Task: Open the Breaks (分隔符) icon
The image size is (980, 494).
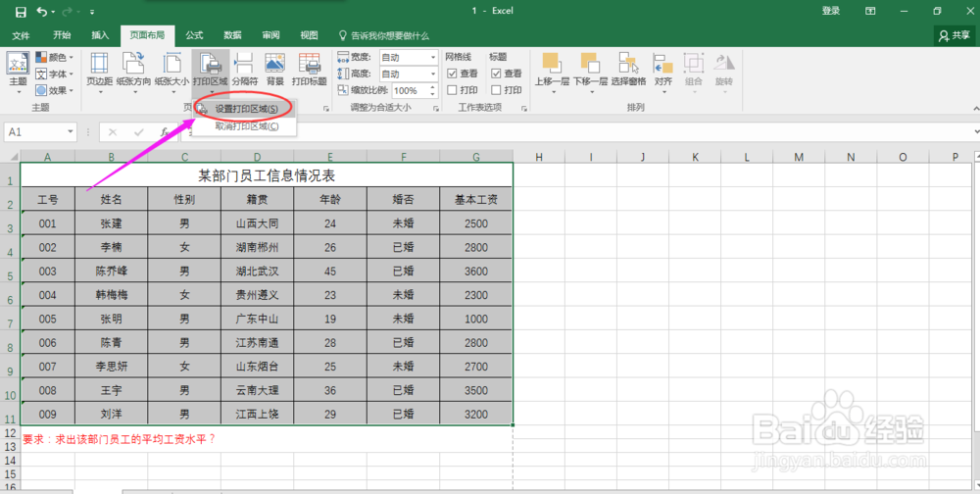Action: point(244,74)
